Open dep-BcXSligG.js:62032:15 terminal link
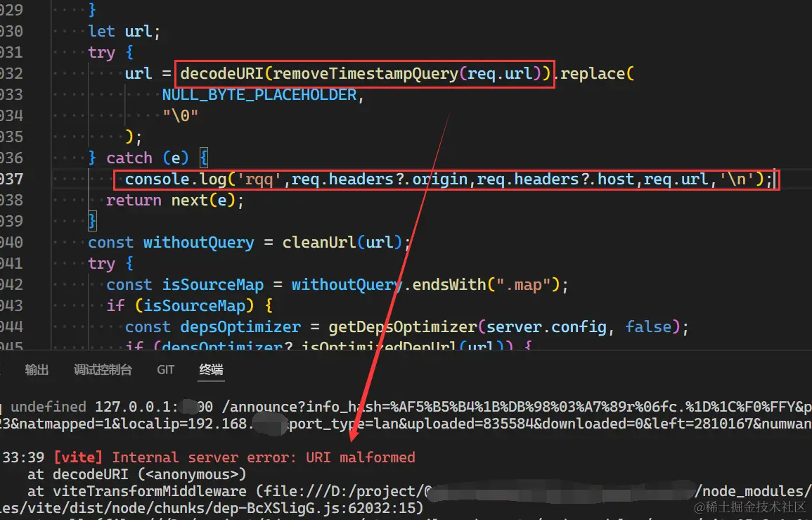Image resolution: width=812 pixels, height=520 pixels. [x=311, y=508]
